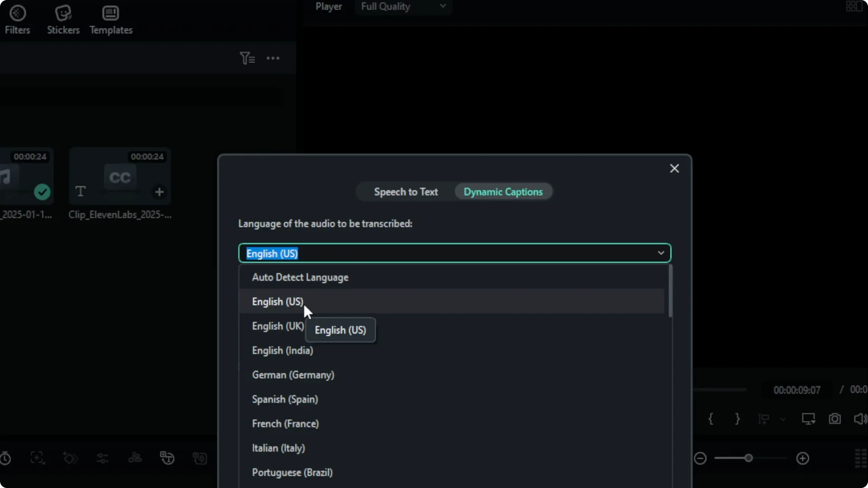Click the volume speaker icon
The height and width of the screenshot is (488, 868).
coord(860,419)
